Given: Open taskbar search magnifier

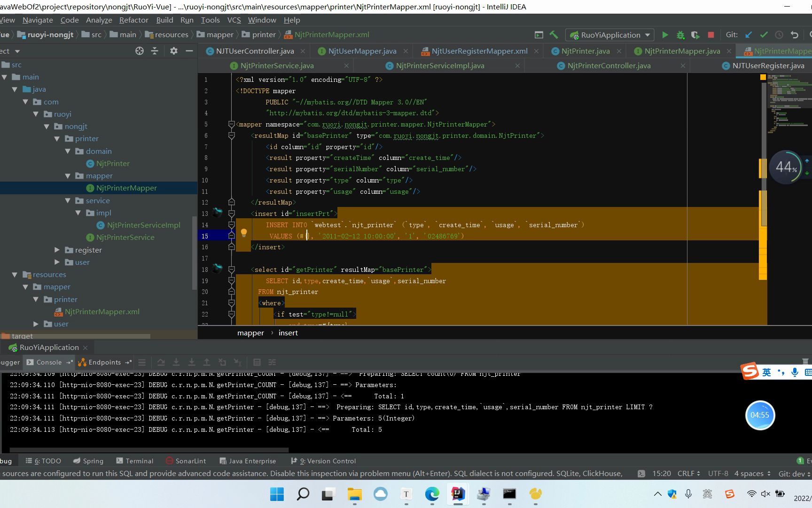Looking at the screenshot, I should tap(303, 494).
